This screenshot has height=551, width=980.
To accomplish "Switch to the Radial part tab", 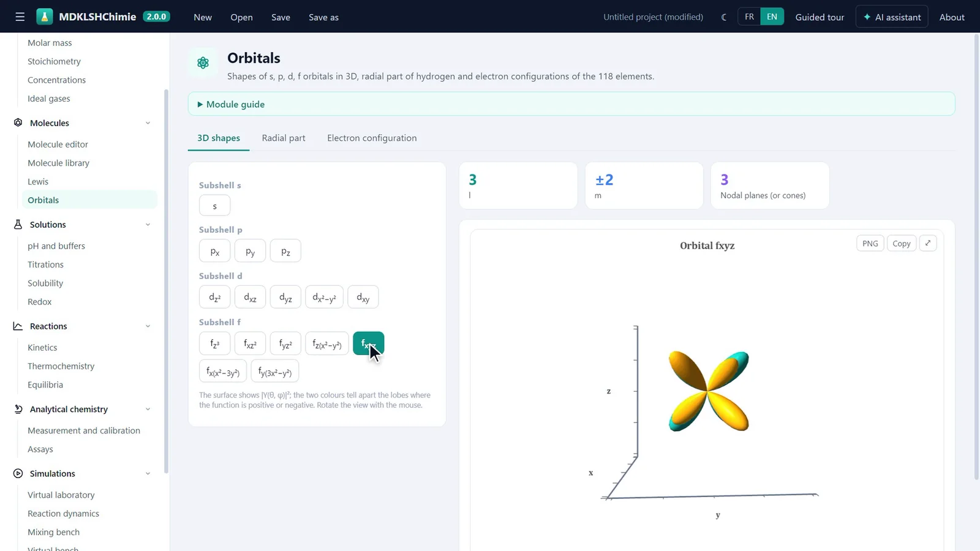I will (x=284, y=138).
